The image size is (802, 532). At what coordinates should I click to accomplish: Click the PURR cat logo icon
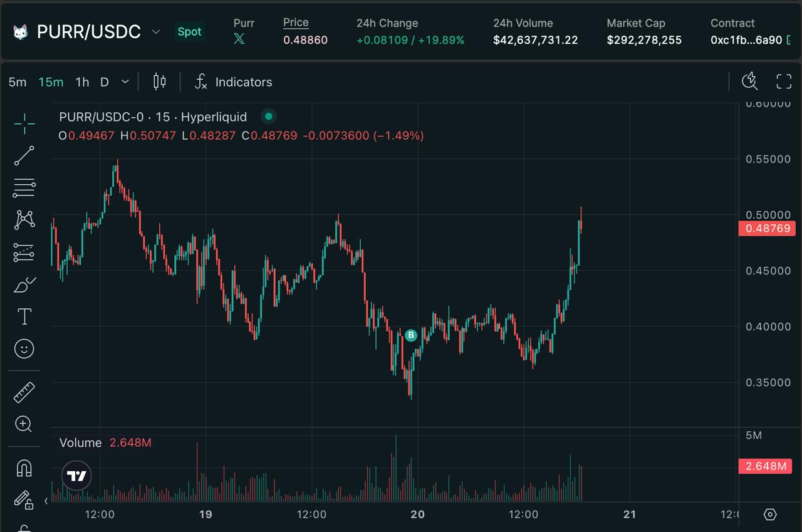coord(22,31)
